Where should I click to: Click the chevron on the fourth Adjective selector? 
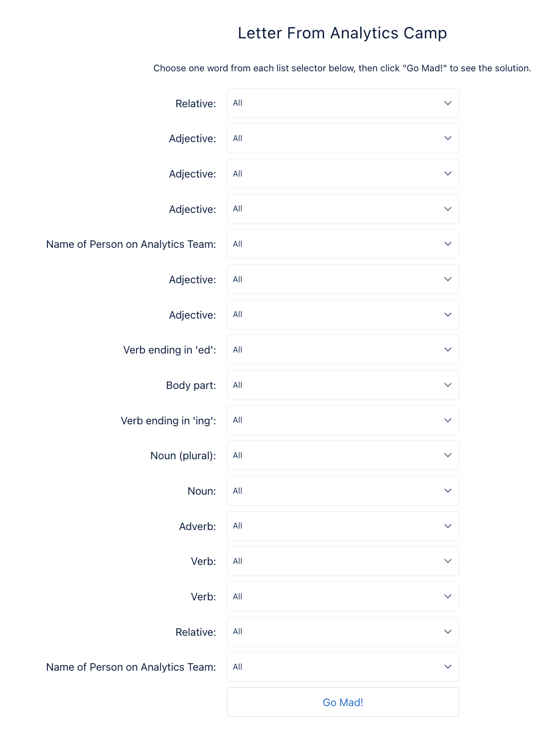(x=447, y=279)
